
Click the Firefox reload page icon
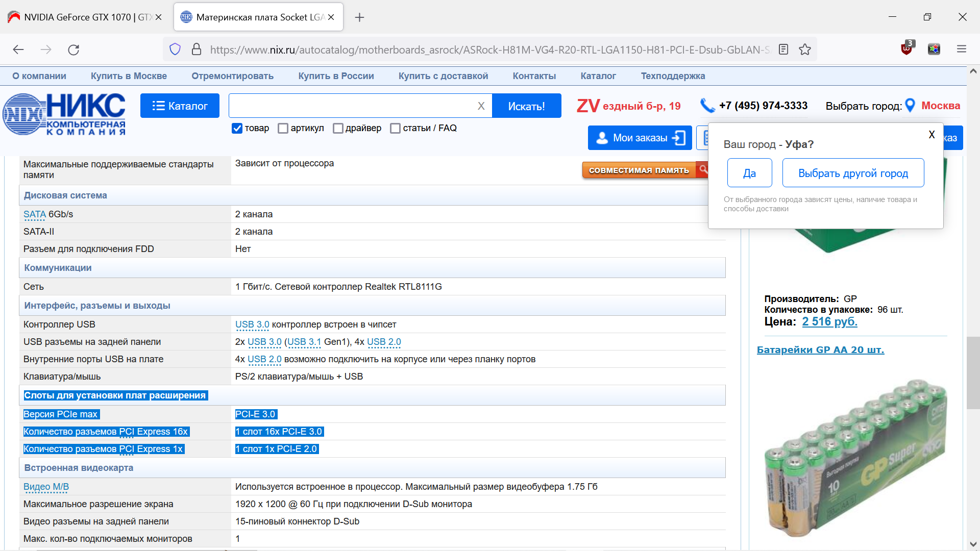(x=73, y=49)
